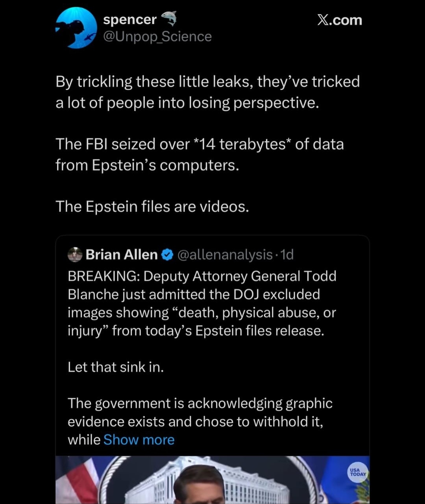
Task: Click the shark emoji beside spencer's name
Action: coord(169,18)
